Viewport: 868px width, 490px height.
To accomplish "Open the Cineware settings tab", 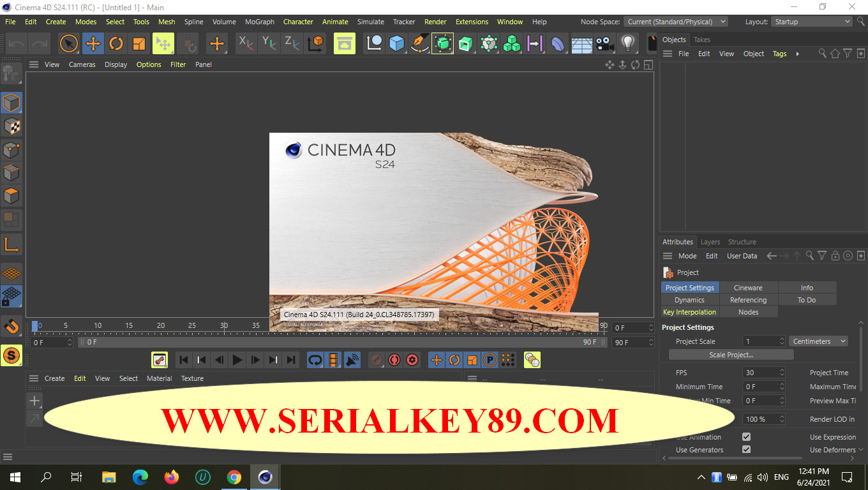I will click(x=748, y=288).
